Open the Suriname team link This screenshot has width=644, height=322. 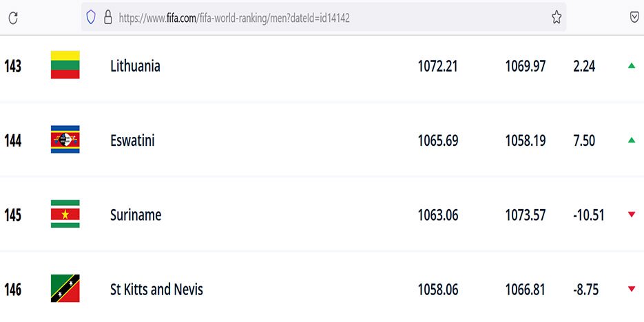point(135,215)
